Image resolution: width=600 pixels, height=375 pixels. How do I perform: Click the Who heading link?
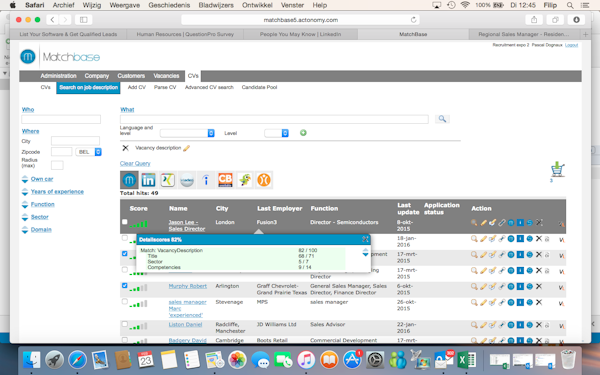(x=28, y=109)
